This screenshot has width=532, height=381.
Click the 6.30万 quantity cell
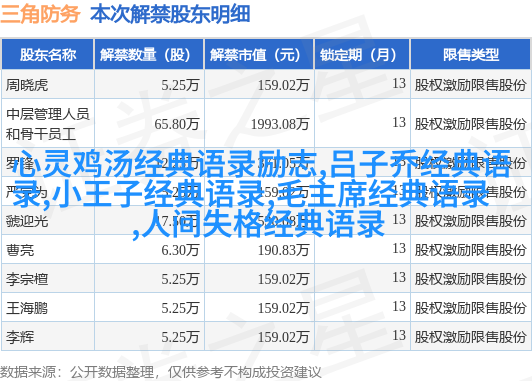tap(180, 250)
